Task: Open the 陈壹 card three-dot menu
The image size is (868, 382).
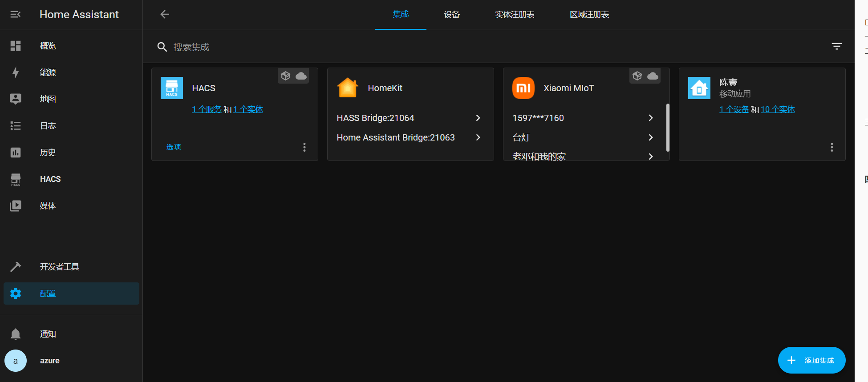Action: click(x=832, y=147)
